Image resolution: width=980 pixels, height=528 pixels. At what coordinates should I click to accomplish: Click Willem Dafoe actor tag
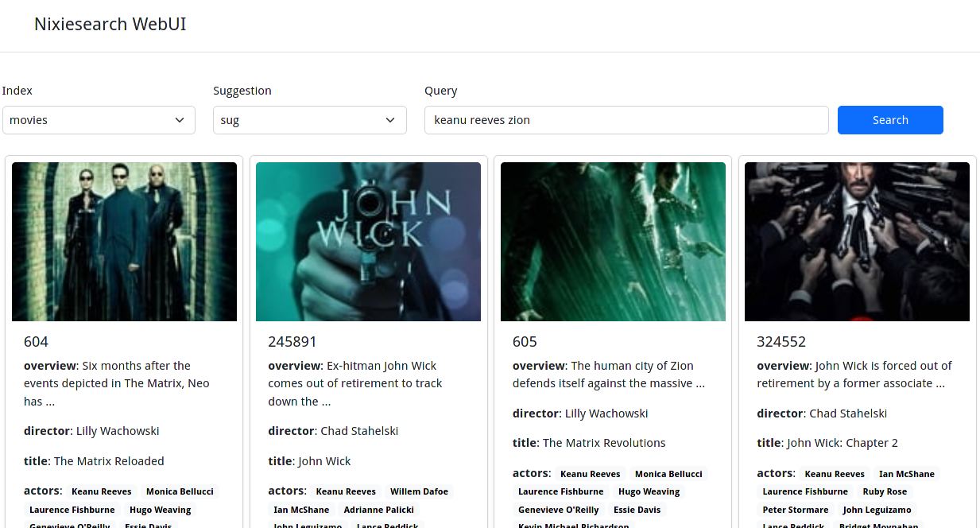pyautogui.click(x=419, y=491)
